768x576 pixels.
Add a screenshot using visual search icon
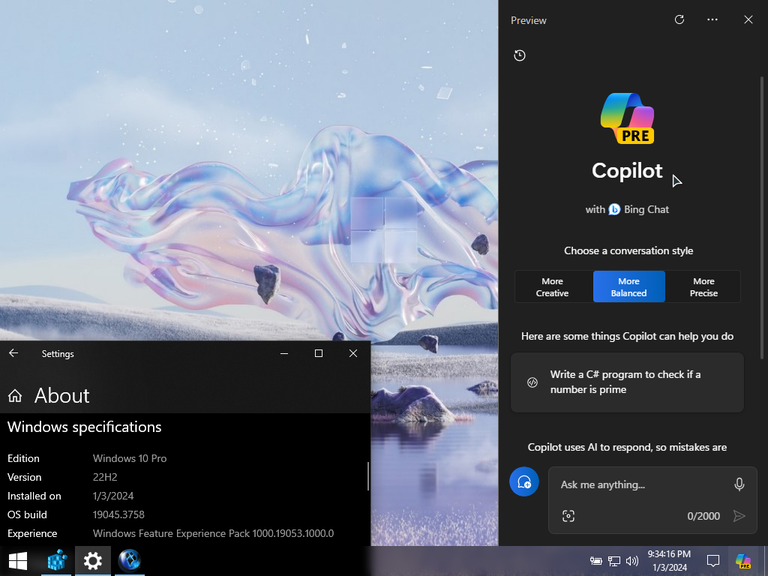click(568, 516)
